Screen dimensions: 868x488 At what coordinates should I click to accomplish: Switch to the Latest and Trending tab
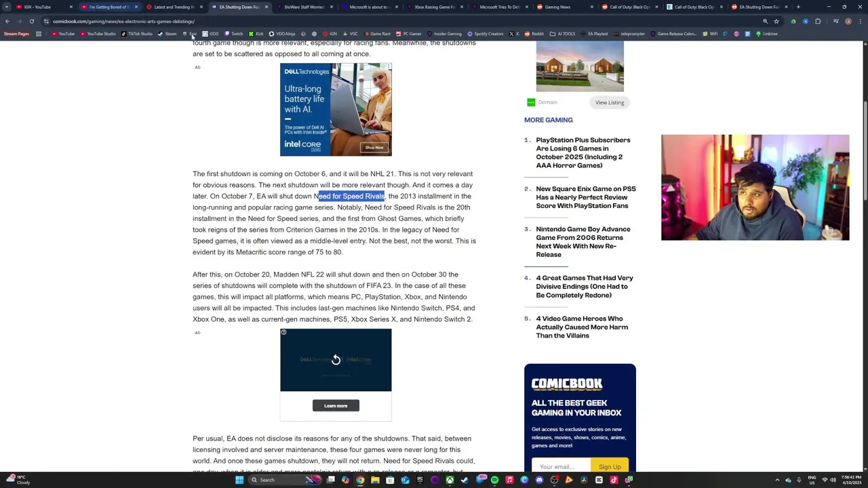pyautogui.click(x=174, y=7)
